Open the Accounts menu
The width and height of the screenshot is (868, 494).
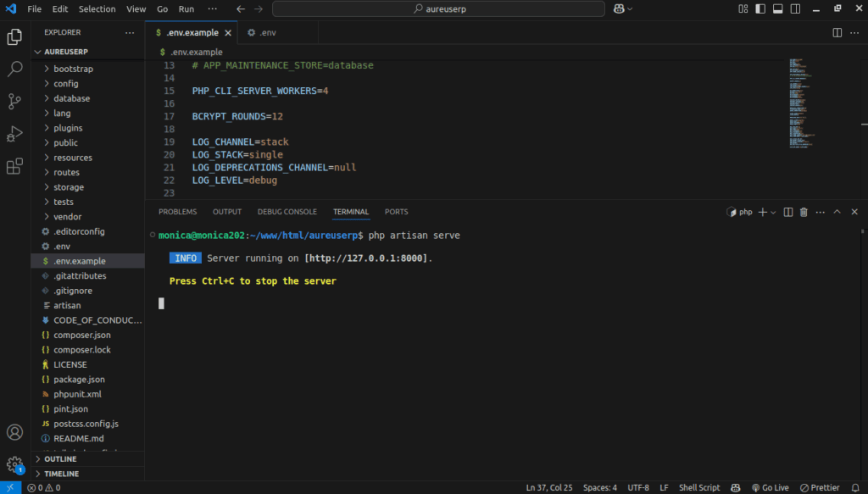point(15,432)
